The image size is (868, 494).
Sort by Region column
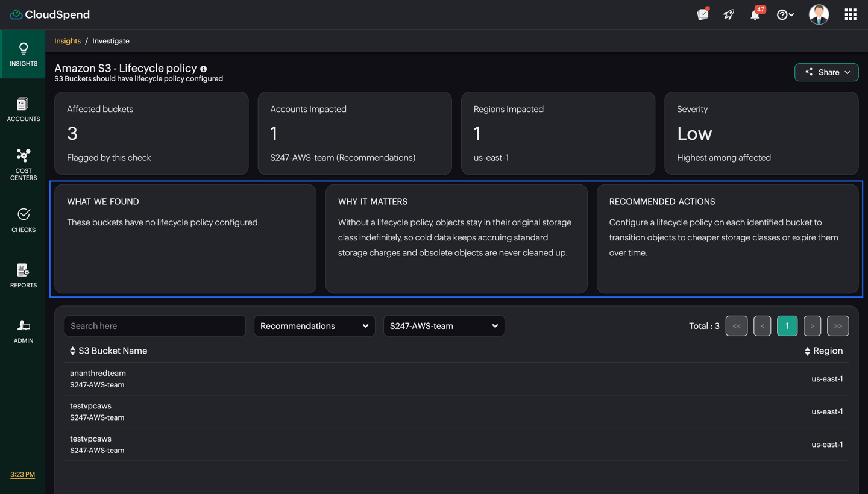pos(823,351)
